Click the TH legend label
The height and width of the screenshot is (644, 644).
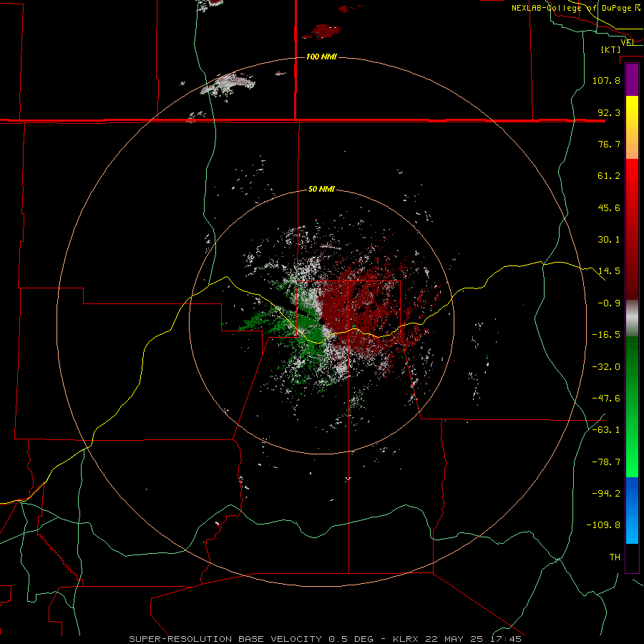(x=615, y=557)
